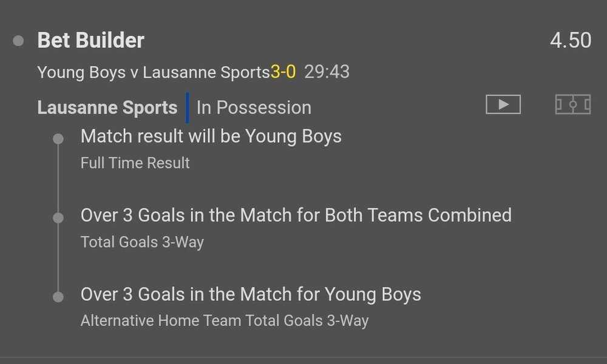
Task: Click Alternative Home Team Total Goals 3-Way
Action: tap(225, 321)
